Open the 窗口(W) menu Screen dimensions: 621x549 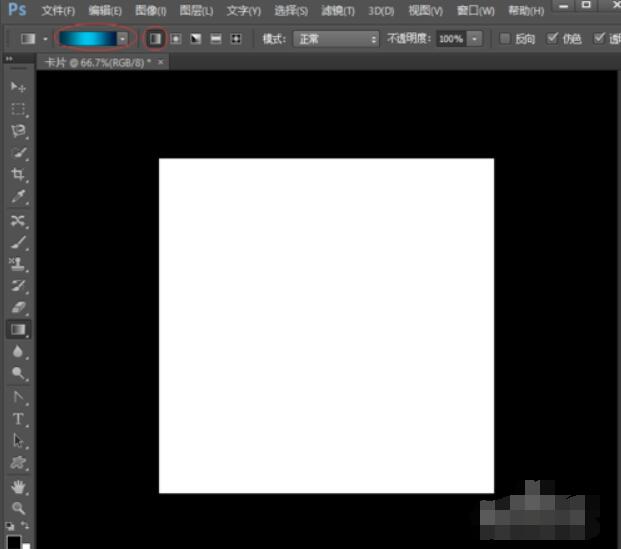point(475,11)
